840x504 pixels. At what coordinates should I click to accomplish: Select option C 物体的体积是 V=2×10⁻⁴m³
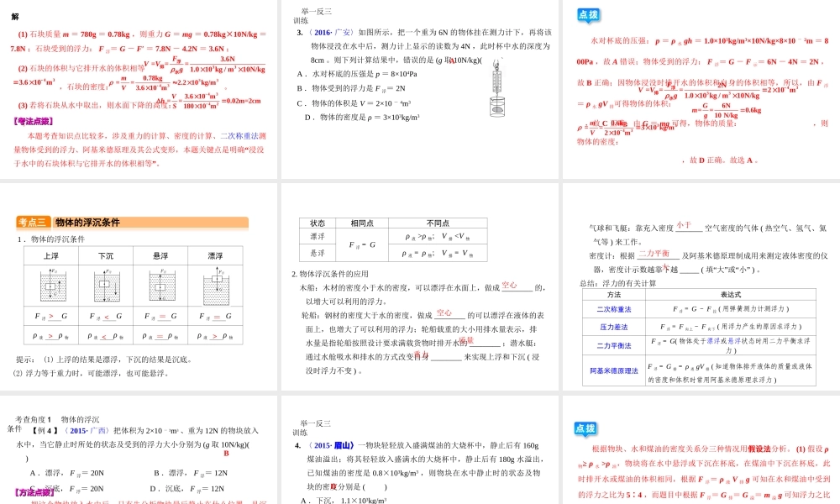click(354, 102)
